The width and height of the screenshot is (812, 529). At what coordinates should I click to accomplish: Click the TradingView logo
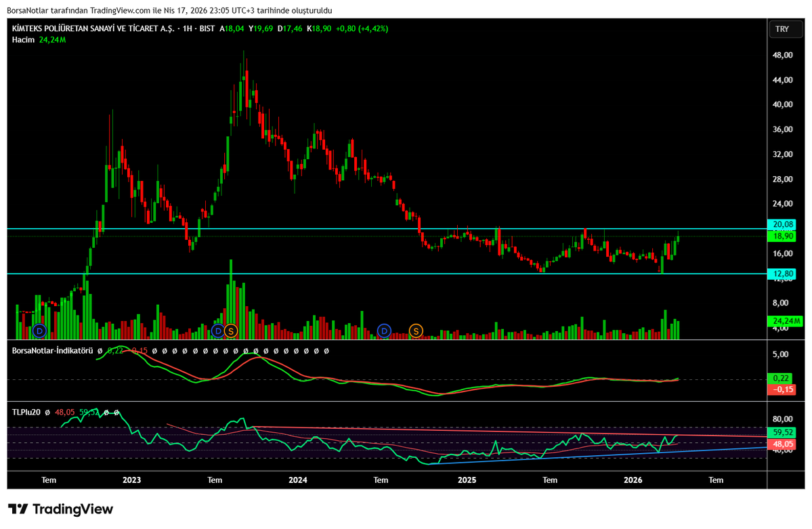(60, 509)
